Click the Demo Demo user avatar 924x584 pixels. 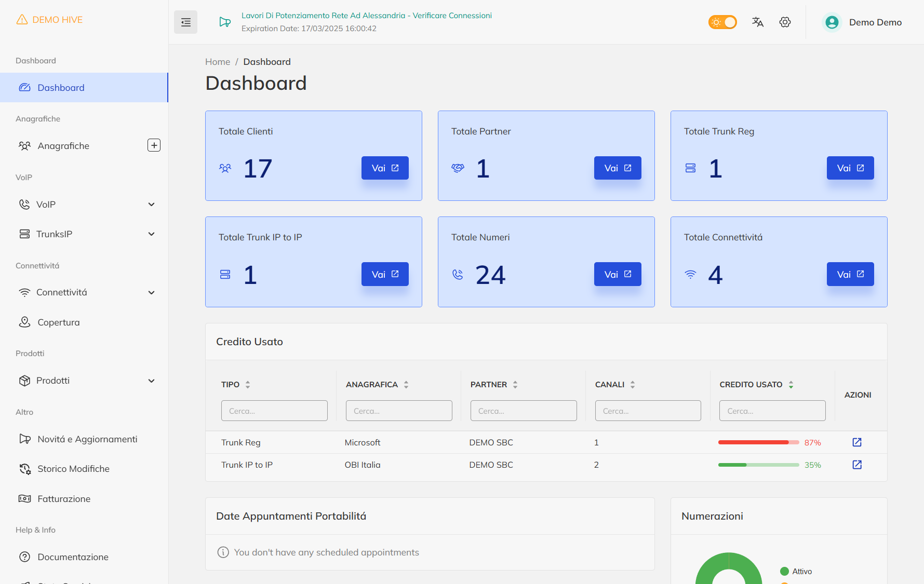click(x=832, y=22)
